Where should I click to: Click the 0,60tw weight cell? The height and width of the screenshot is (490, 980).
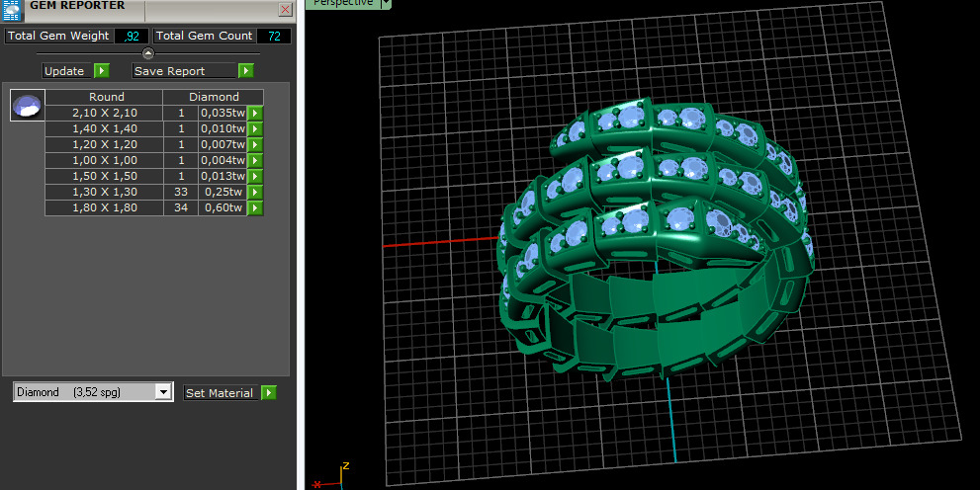coord(223,207)
